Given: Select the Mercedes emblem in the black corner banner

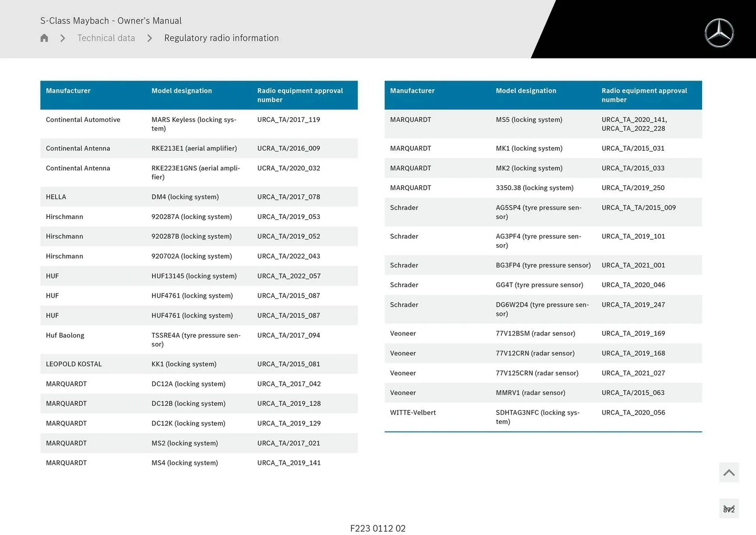Looking at the screenshot, I should point(719,33).
